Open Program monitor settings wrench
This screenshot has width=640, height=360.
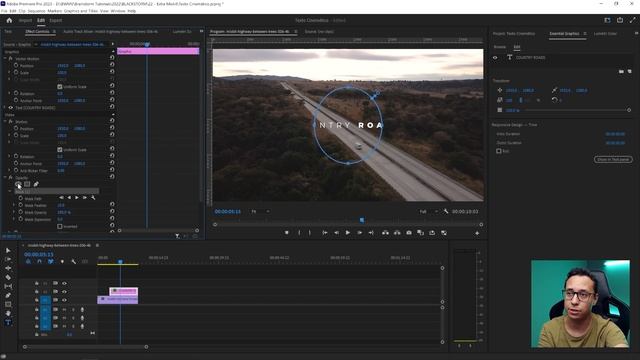click(x=446, y=211)
